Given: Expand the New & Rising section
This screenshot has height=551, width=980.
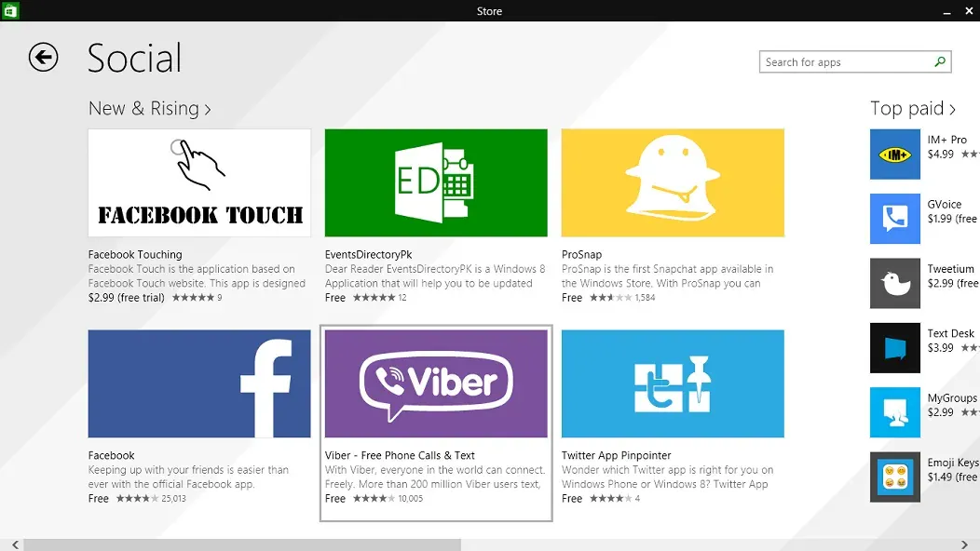Looking at the screenshot, I should [149, 109].
